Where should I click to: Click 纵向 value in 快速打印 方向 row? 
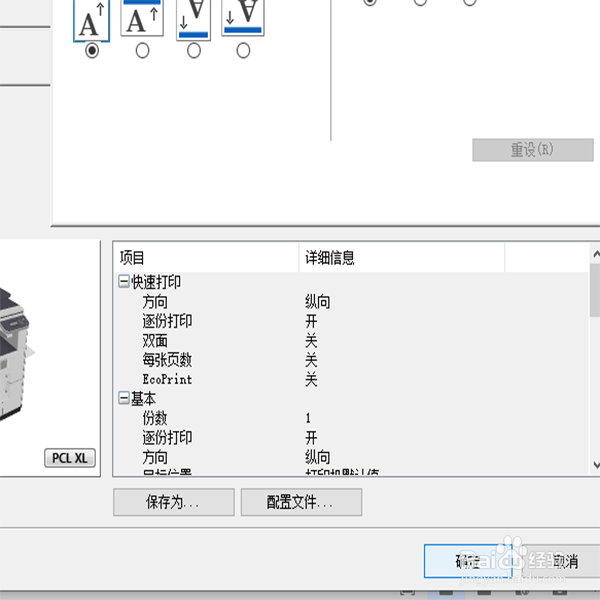[318, 302]
